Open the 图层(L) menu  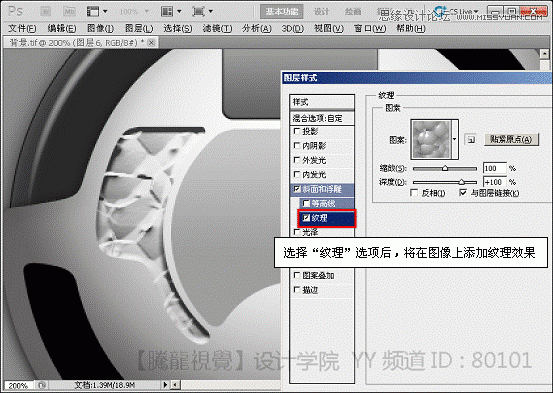[x=139, y=28]
